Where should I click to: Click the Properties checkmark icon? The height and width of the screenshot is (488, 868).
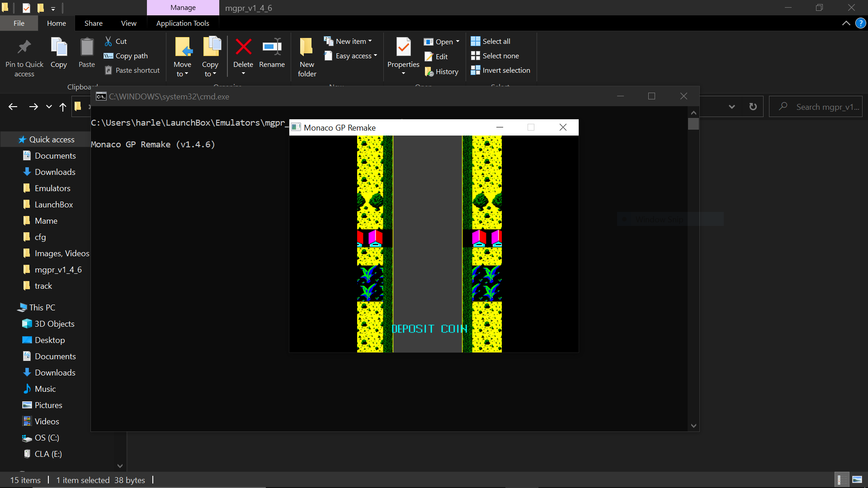[x=403, y=47]
